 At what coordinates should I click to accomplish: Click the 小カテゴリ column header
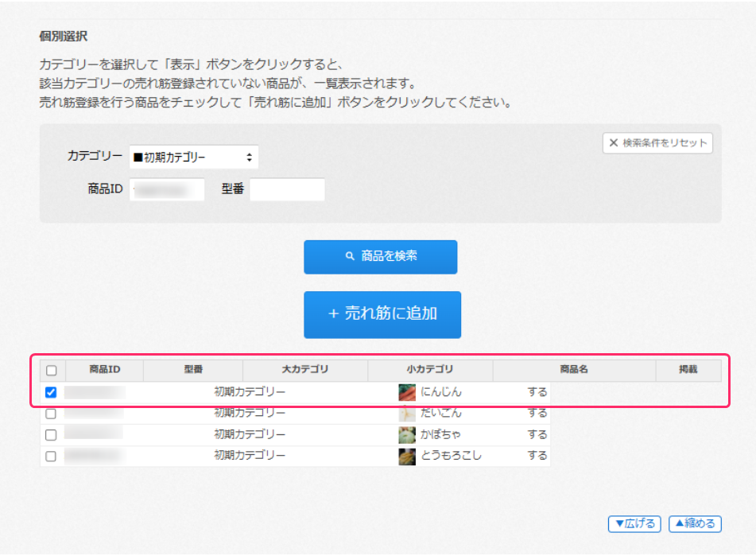[x=429, y=370]
